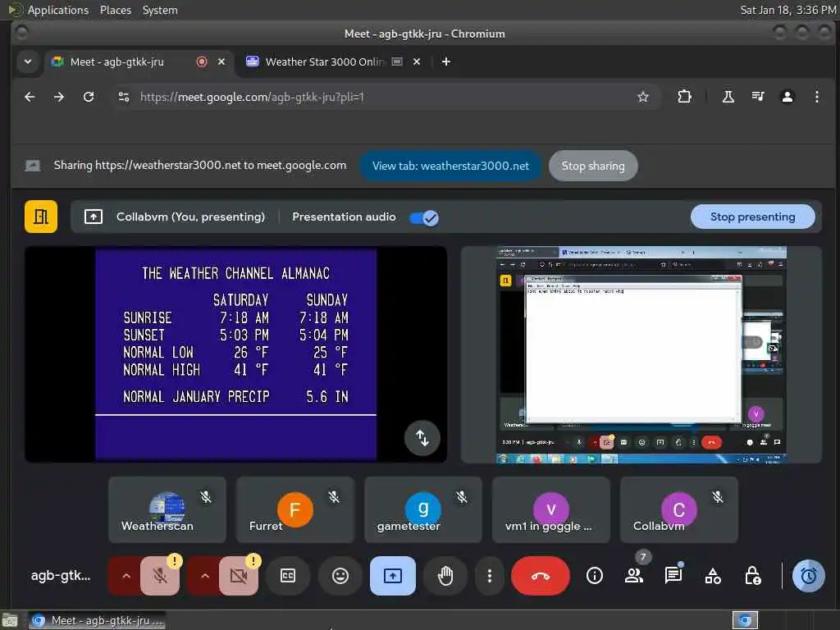Select the Furret participant tile
Viewport: 840px width, 630px height.
(295, 510)
